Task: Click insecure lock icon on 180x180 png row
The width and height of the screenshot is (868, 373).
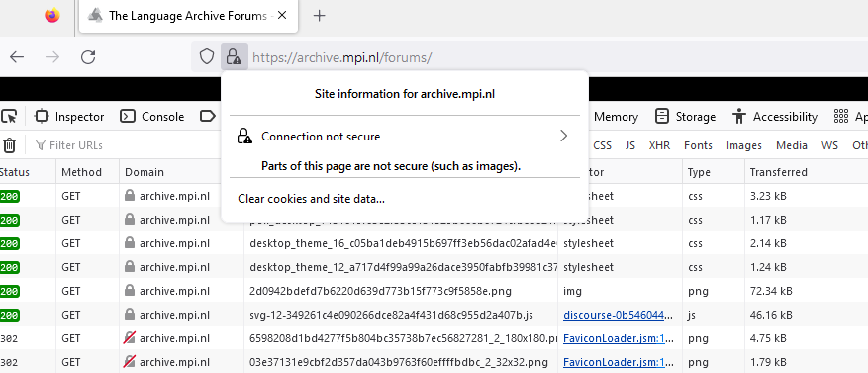Action: pos(130,338)
